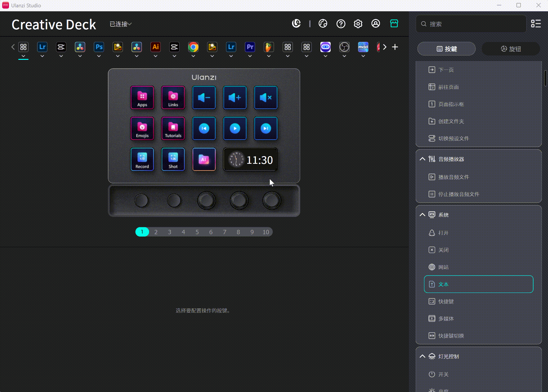Click the help question mark icon

pyautogui.click(x=341, y=24)
